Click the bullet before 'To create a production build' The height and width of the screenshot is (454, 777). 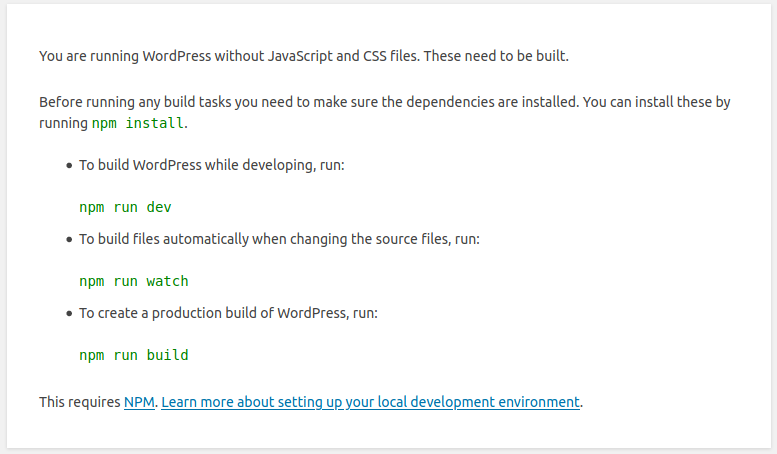point(69,314)
